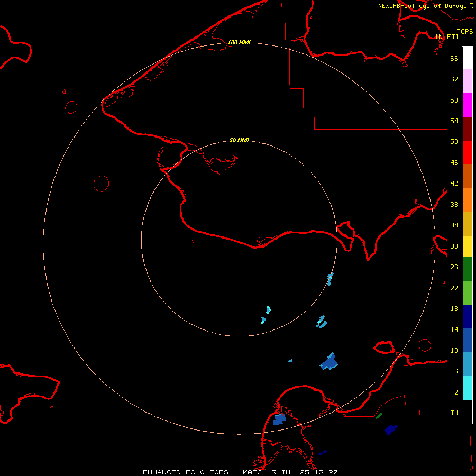This screenshot has height=476, width=476.
Task: Click the 50 NMI range ring label
Action: point(239,140)
